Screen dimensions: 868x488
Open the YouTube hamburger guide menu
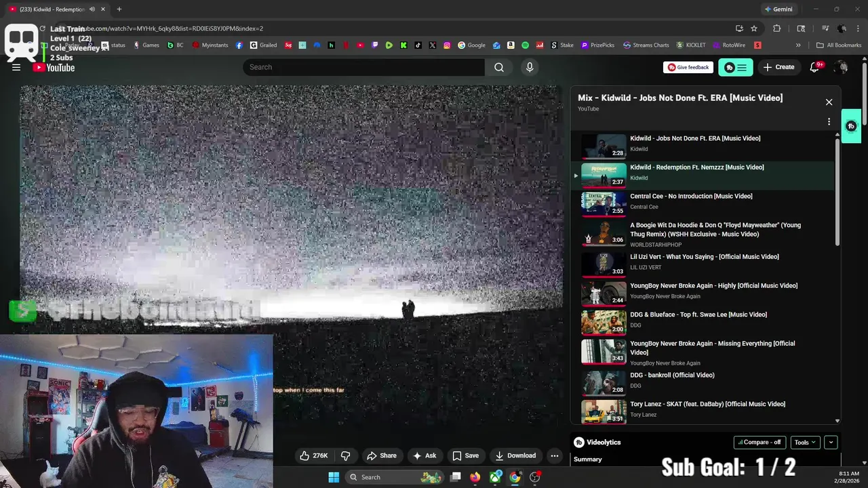tap(16, 67)
